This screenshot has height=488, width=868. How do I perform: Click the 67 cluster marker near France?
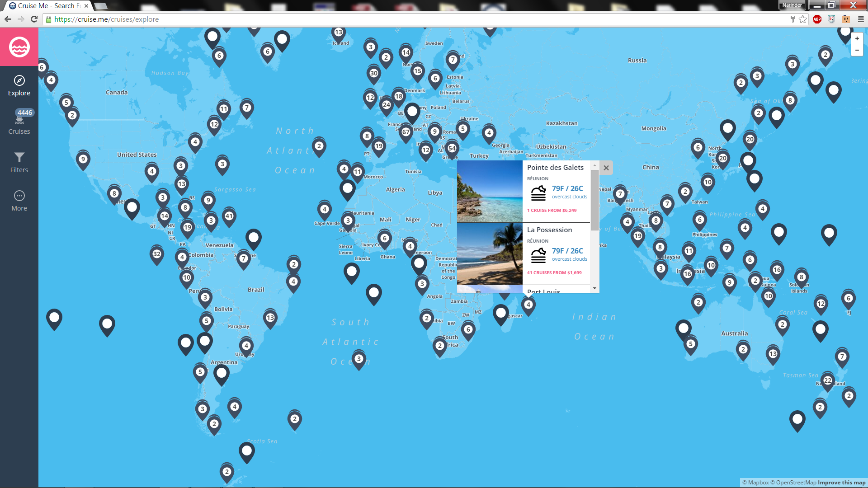coord(406,132)
